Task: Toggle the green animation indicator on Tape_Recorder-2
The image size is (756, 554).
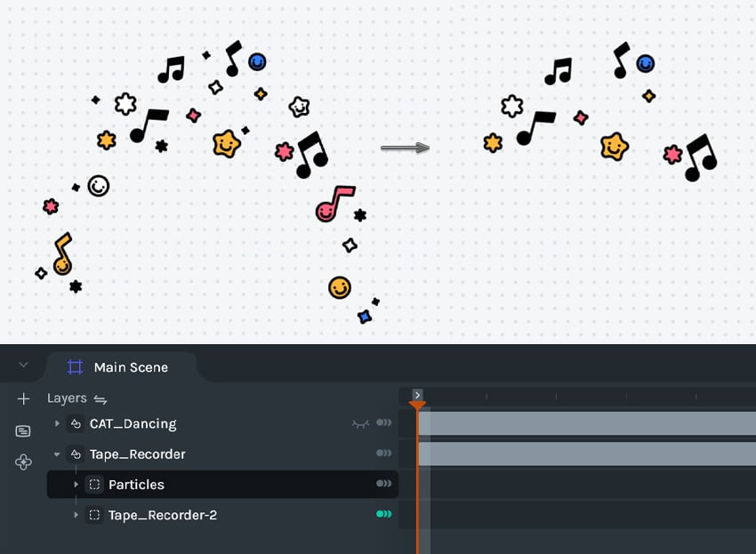Action: click(x=384, y=514)
